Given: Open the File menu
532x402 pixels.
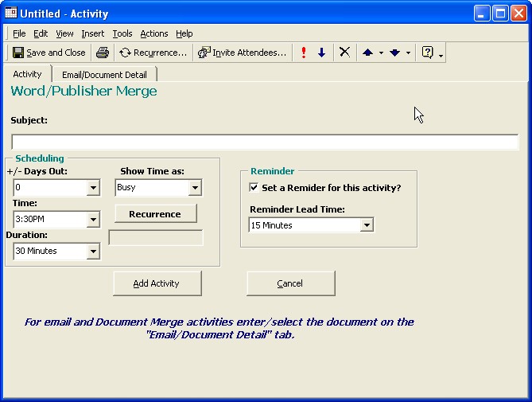Looking at the screenshot, I should (19, 33).
